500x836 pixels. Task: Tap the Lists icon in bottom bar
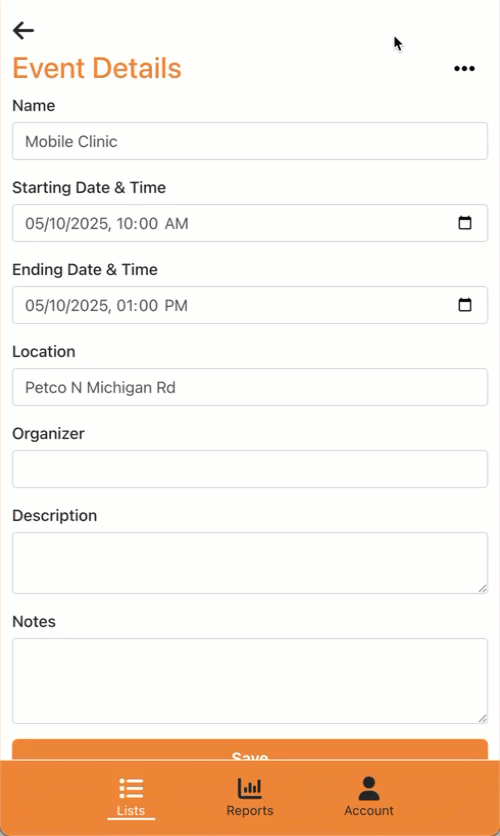[131, 788]
